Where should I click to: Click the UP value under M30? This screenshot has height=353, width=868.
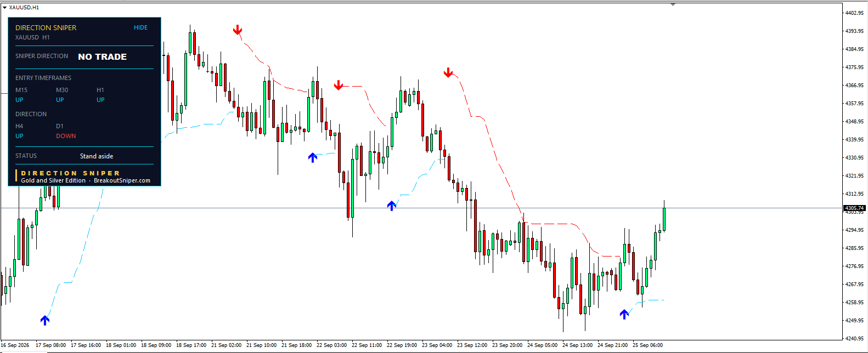(x=60, y=100)
